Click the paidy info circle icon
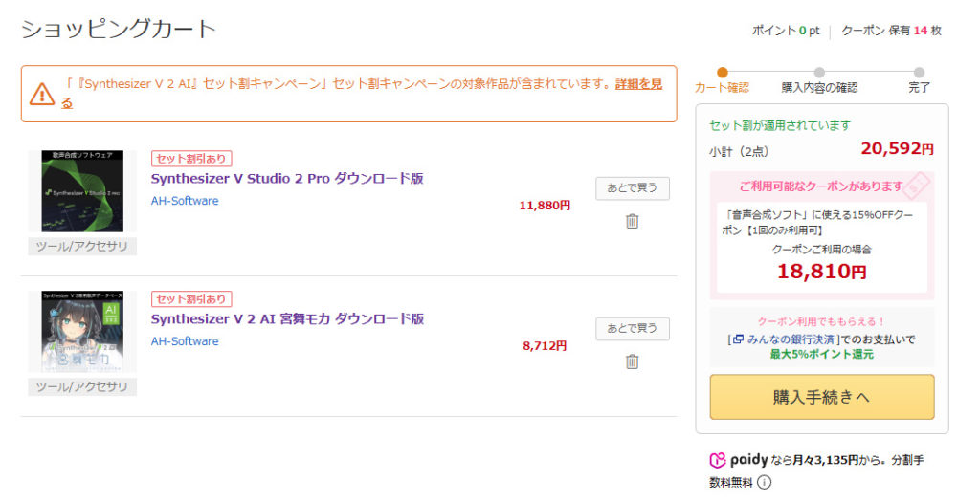The image size is (980, 503). (x=764, y=483)
